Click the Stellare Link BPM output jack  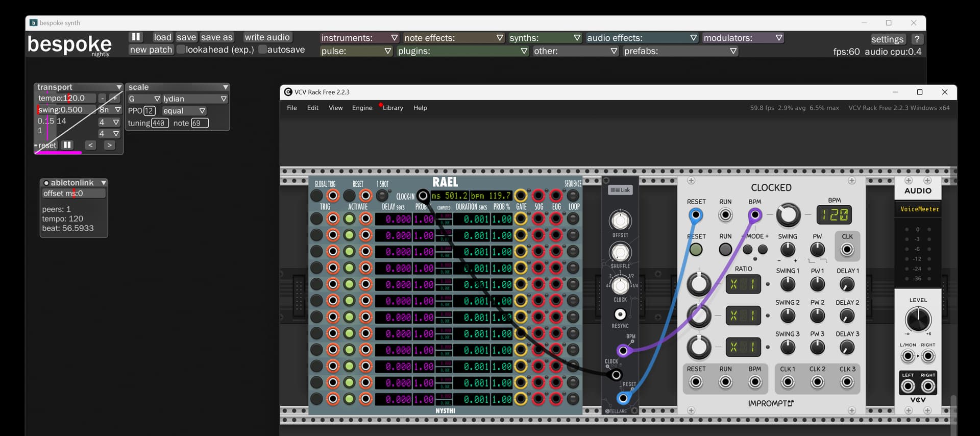623,351
